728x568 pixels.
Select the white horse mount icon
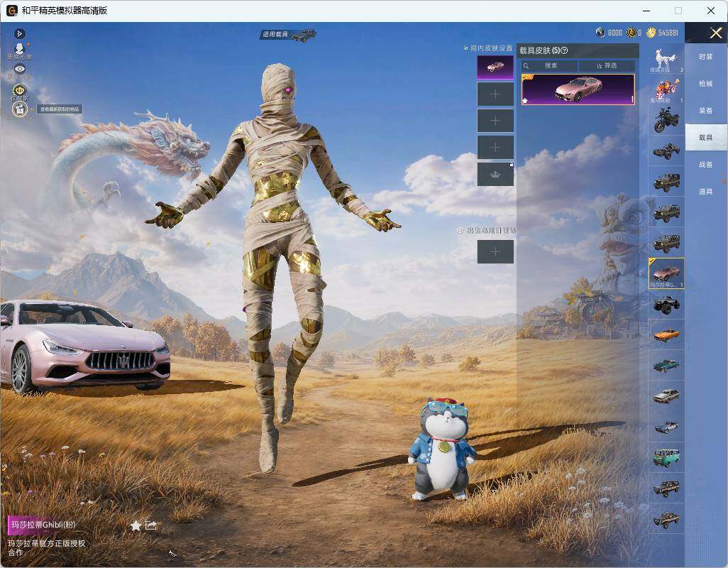tap(666, 58)
